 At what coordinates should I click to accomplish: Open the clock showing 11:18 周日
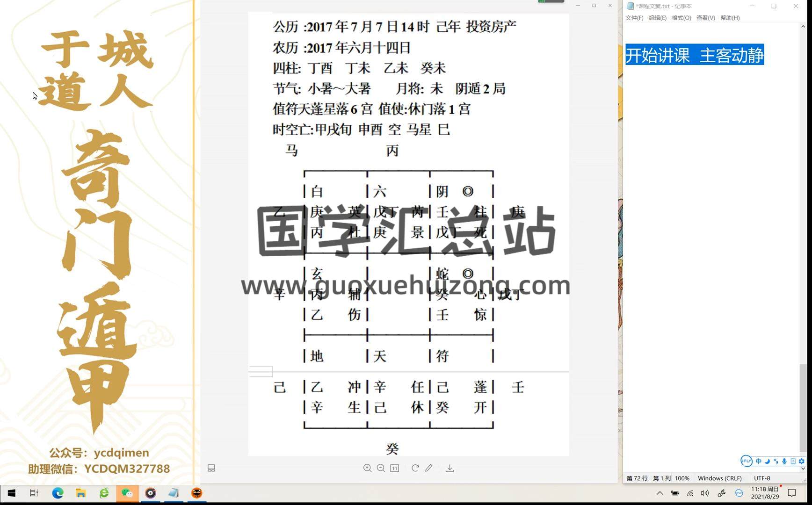pos(765,493)
